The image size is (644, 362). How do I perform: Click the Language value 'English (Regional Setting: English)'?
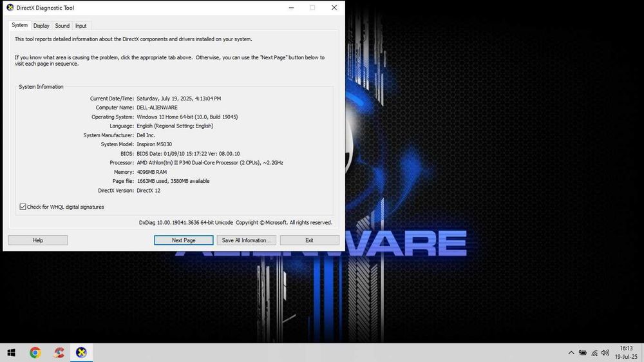coord(175,126)
